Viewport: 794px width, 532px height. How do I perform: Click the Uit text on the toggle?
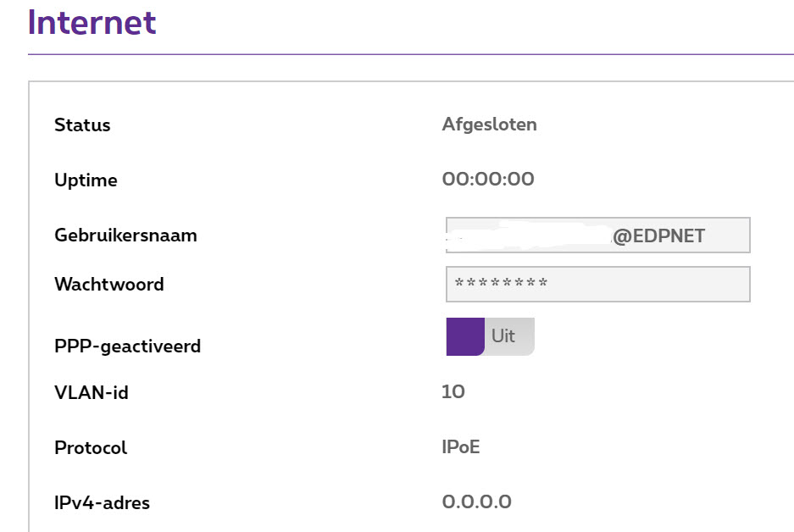point(503,335)
